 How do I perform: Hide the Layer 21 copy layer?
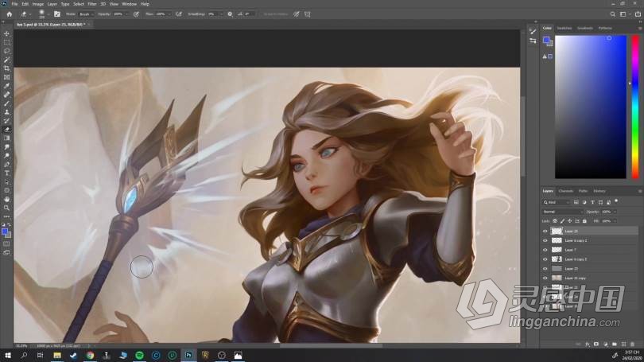point(545,278)
